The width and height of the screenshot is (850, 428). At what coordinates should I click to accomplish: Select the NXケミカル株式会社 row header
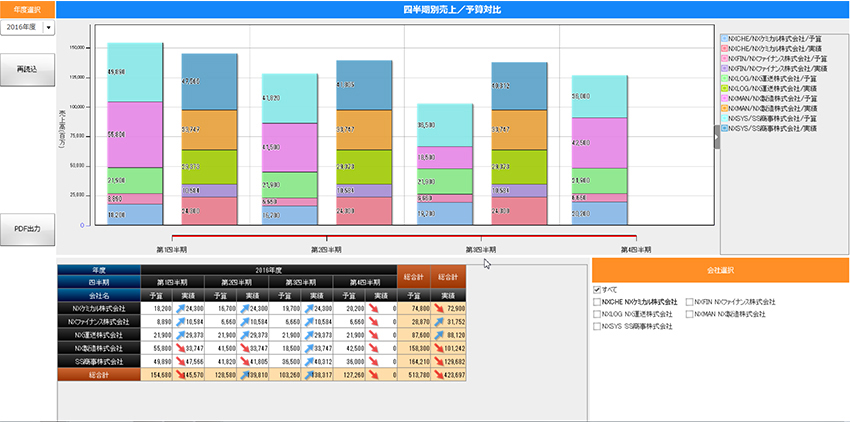click(99, 308)
